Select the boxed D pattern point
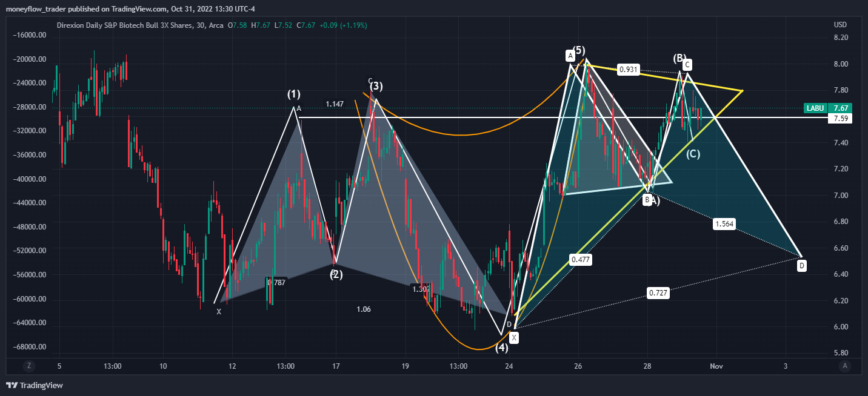The height and width of the screenshot is (396, 868). tap(802, 265)
